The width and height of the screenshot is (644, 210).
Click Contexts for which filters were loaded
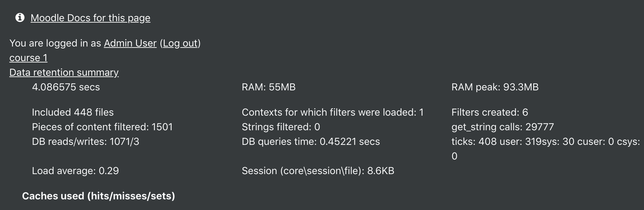click(333, 112)
